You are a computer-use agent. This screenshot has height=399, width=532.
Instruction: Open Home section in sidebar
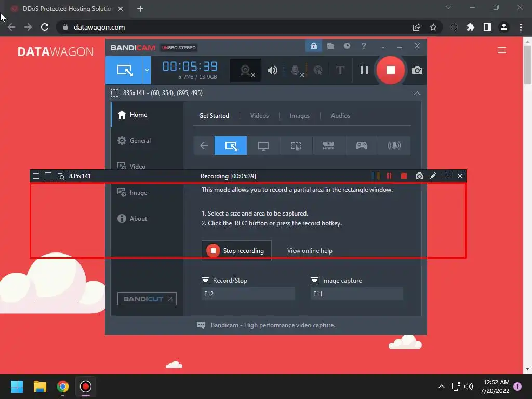147,115
